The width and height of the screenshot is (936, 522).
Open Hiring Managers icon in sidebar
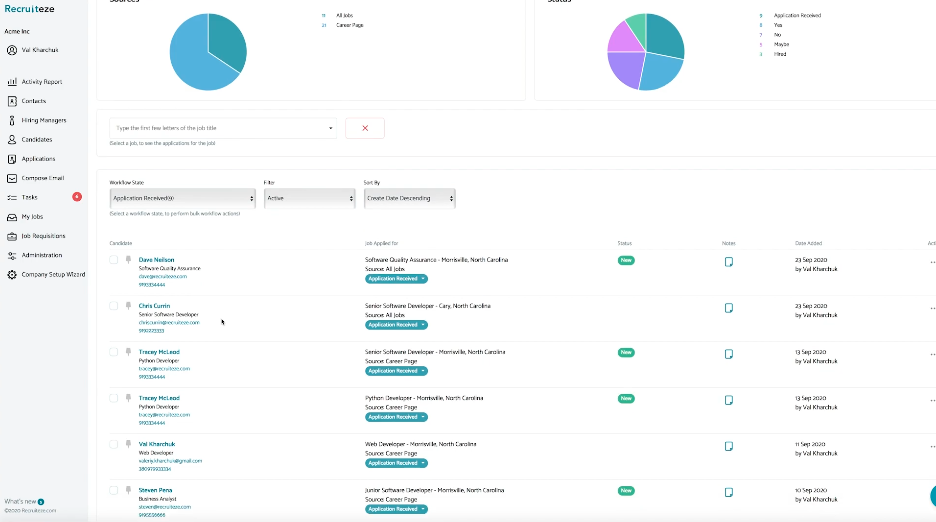(x=11, y=120)
